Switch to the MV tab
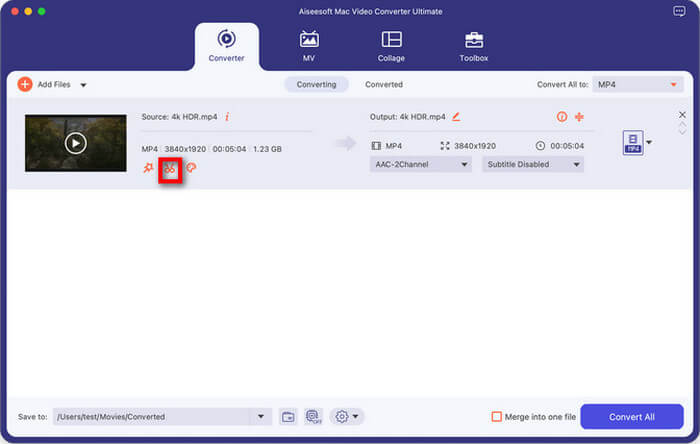Image resolution: width=700 pixels, height=444 pixels. point(309,46)
